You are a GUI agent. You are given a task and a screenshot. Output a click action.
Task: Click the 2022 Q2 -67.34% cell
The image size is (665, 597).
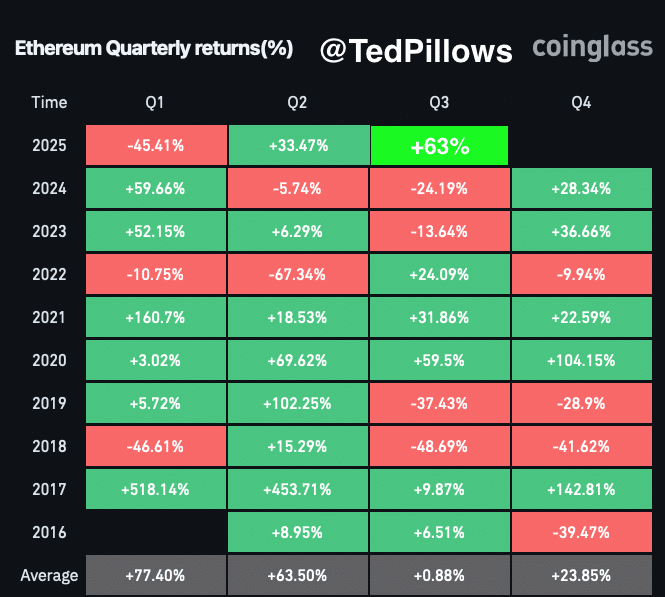coord(298,274)
